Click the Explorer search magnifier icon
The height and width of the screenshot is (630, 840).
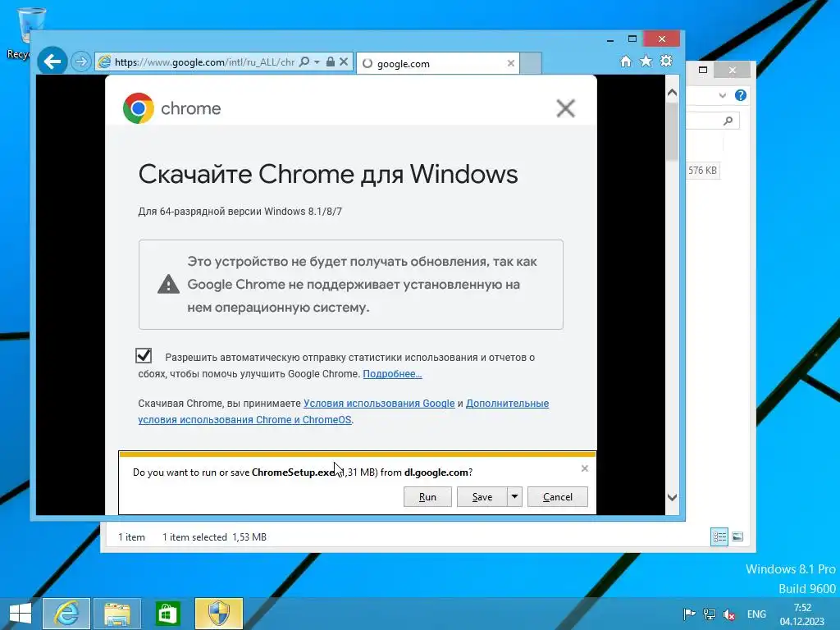(728, 121)
